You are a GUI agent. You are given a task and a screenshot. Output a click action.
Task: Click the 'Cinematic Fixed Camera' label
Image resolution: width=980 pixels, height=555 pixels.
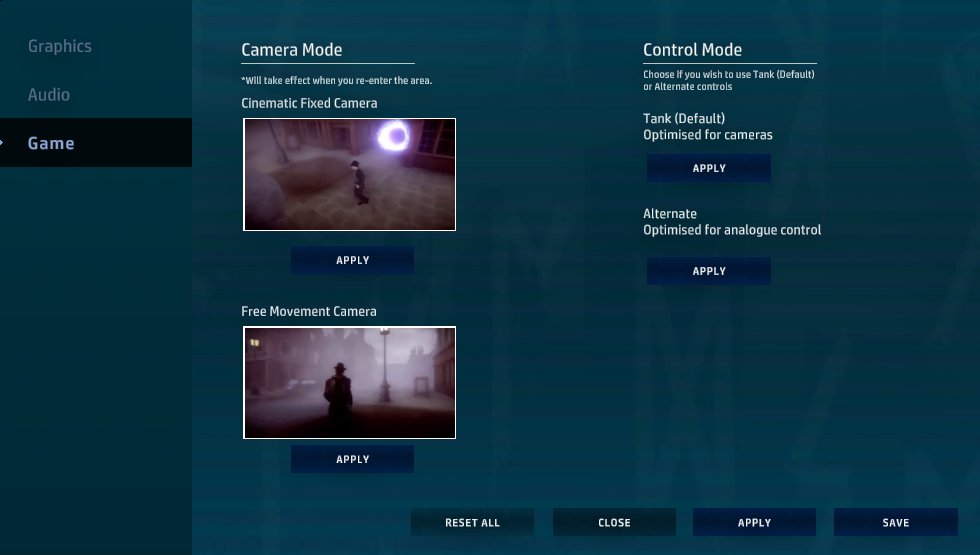(309, 103)
